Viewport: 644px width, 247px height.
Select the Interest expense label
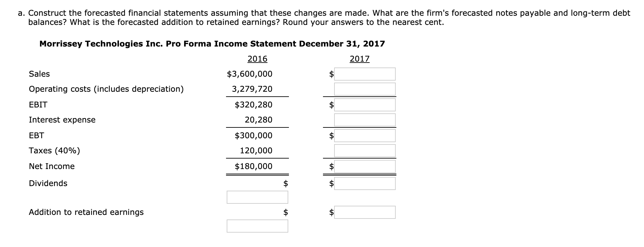pos(62,120)
